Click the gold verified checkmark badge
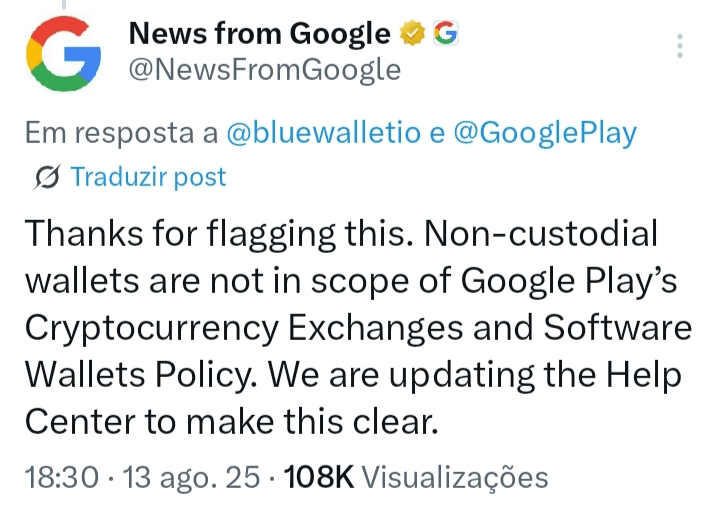Screen dimensions: 720x505 pyautogui.click(x=412, y=35)
